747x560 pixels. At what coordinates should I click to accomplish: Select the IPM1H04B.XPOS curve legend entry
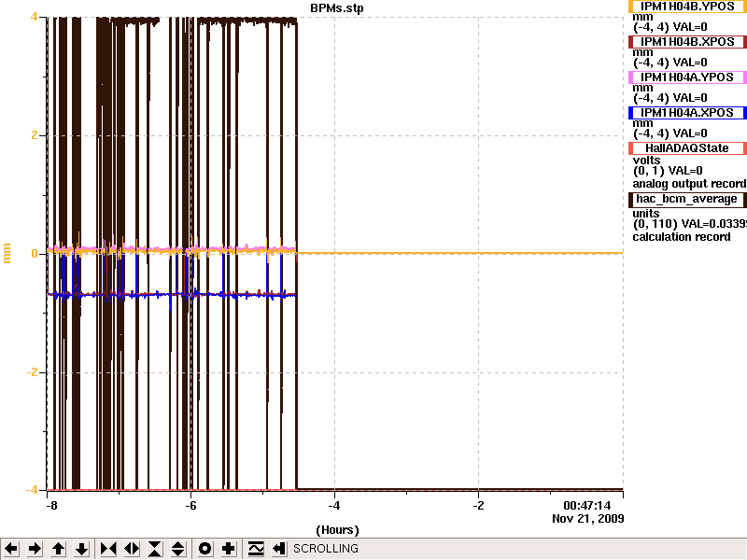coord(687,42)
